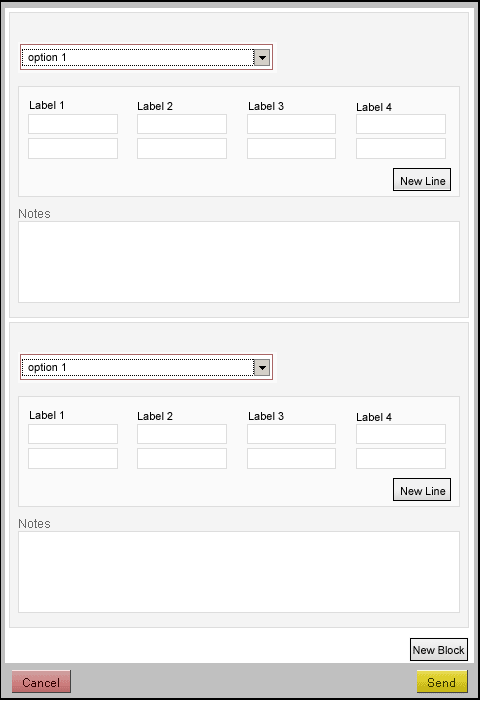
Task: Click the Label 1 text in first block
Action: click(46, 106)
